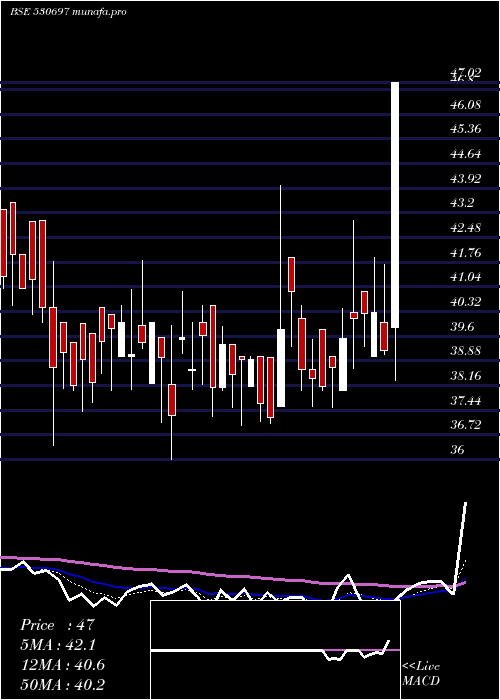500x700 pixels.
Task: Click the '5MA : 42.1' readout
Action: [x=58, y=645]
